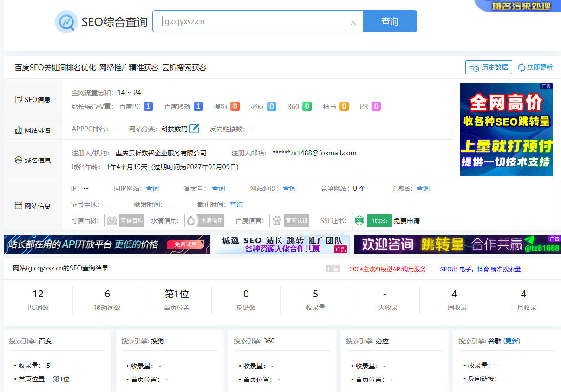Click the 一月收录 value 4
This screenshot has width=561, height=392.
523,294
